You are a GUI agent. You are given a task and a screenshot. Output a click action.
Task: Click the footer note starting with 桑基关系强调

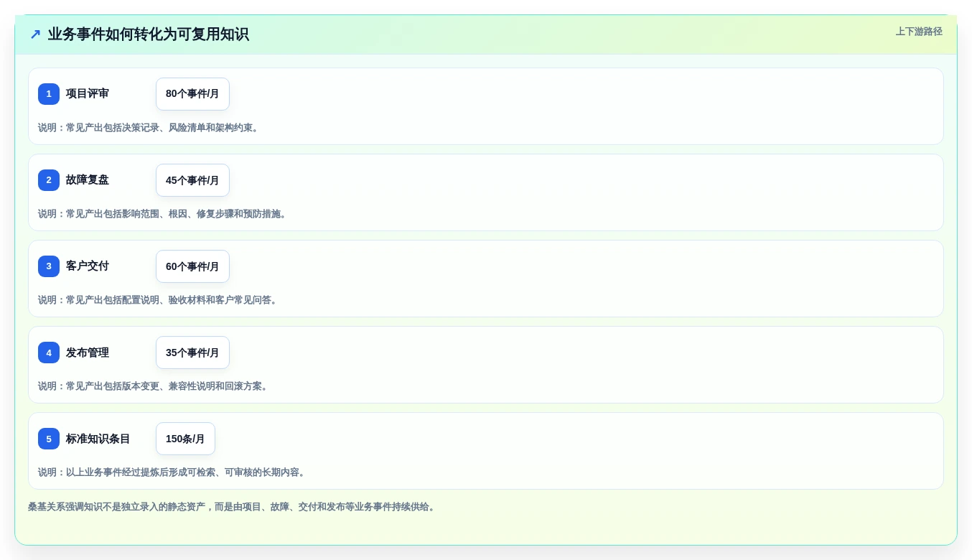(x=233, y=507)
